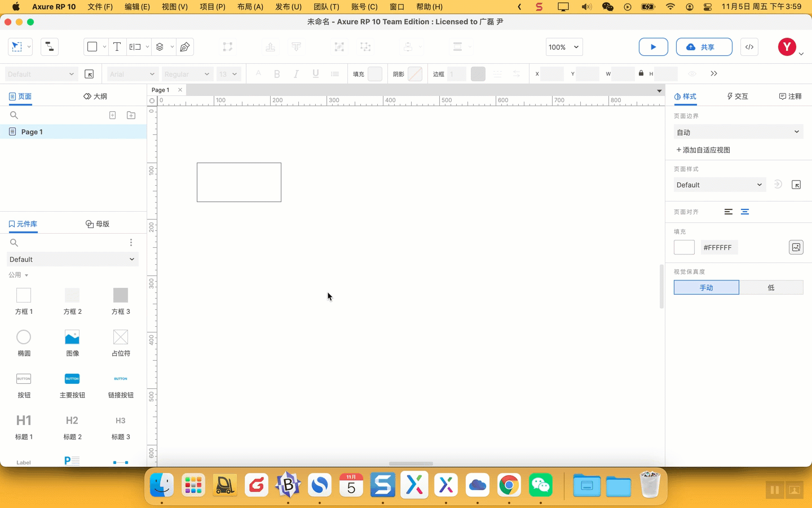
Task: Open the HTML code inspect button
Action: click(749, 47)
